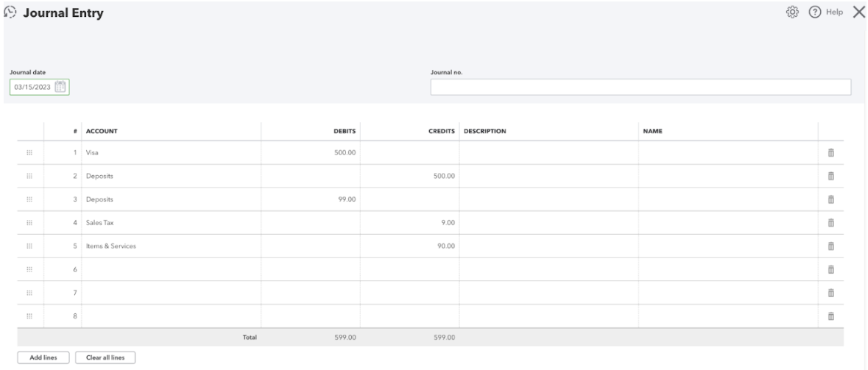The height and width of the screenshot is (370, 868).
Task: Close the Journal Entry window
Action: [858, 12]
